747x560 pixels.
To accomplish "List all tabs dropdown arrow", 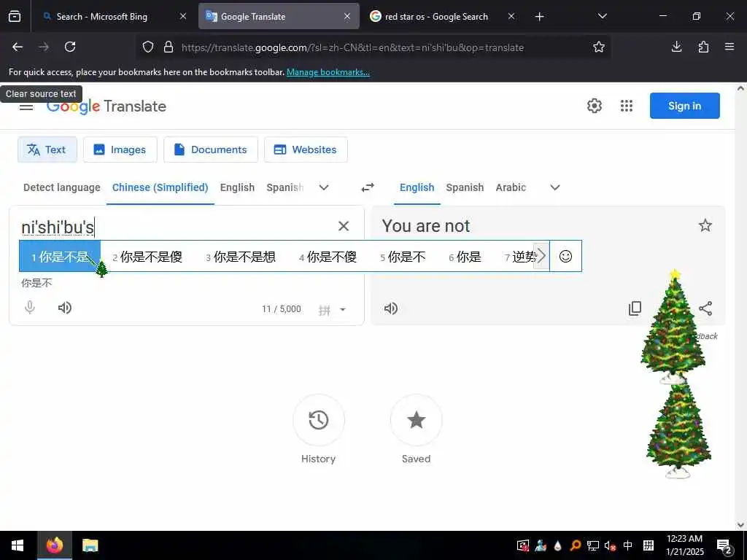I will pos(602,16).
